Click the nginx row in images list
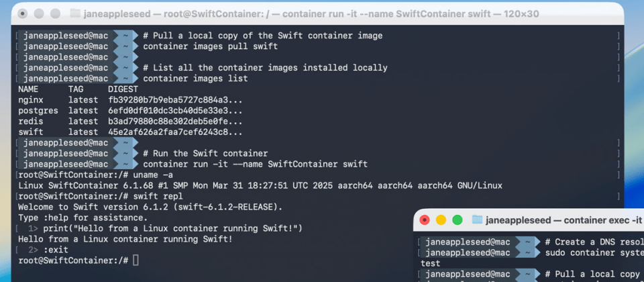The image size is (644, 282). (130, 100)
